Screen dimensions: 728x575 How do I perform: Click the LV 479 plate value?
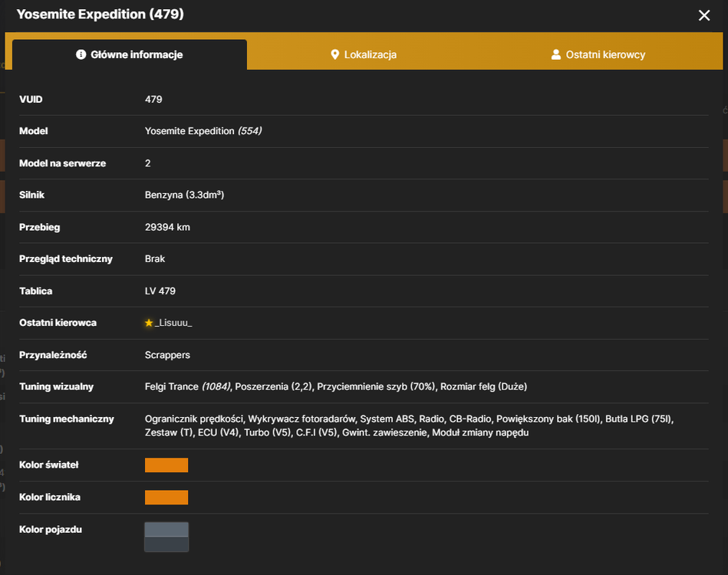pos(160,291)
